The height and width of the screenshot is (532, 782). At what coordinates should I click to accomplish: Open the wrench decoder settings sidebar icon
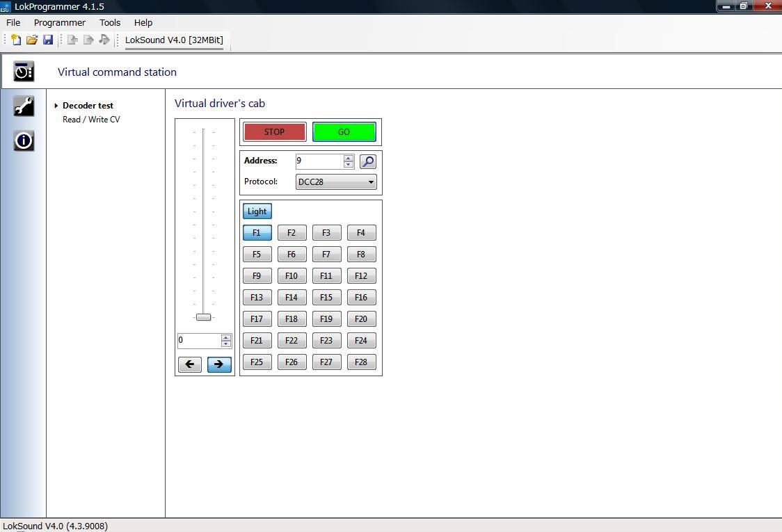point(24,106)
